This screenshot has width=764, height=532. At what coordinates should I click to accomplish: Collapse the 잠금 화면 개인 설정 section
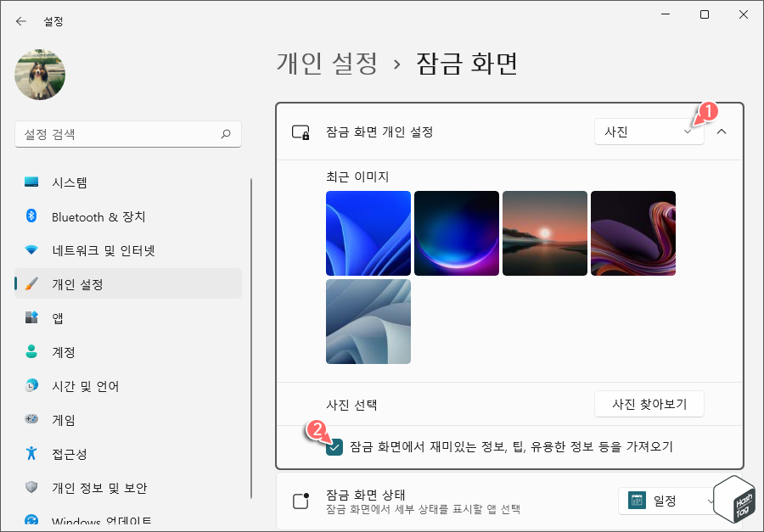point(722,132)
